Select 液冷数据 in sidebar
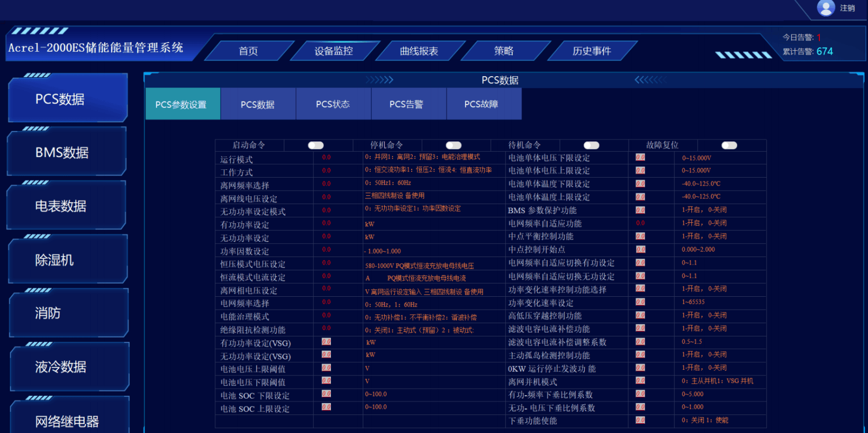The width and height of the screenshot is (868, 433). tap(69, 367)
